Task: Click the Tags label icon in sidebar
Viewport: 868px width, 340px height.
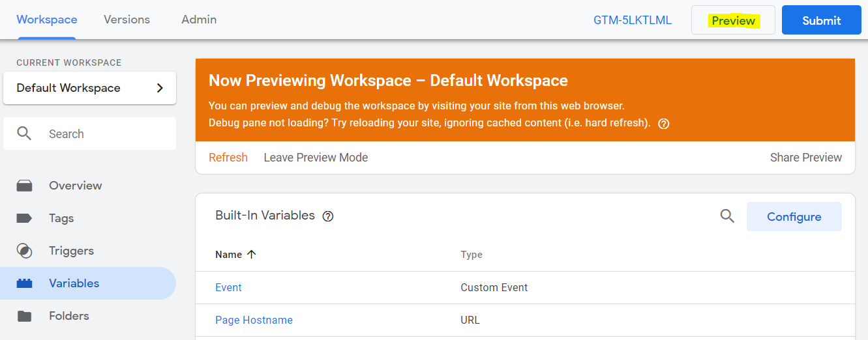Action: click(24, 218)
